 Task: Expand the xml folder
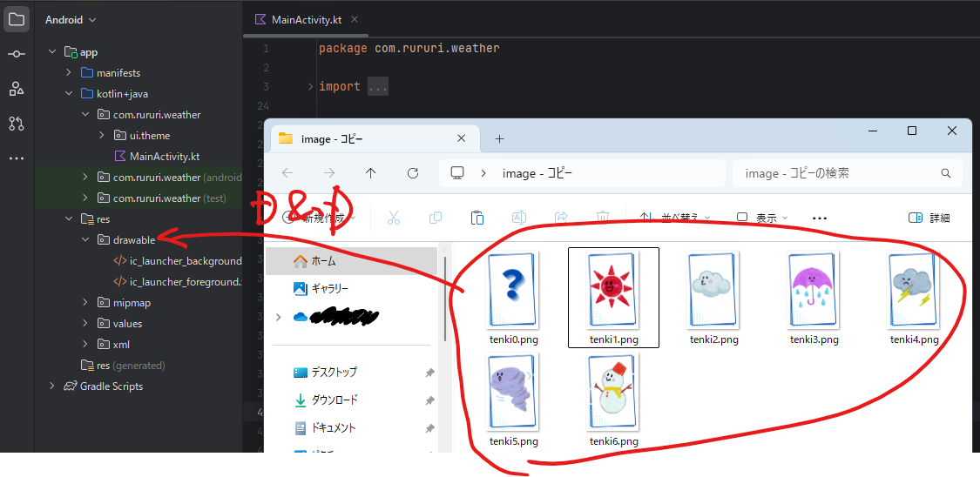85,344
